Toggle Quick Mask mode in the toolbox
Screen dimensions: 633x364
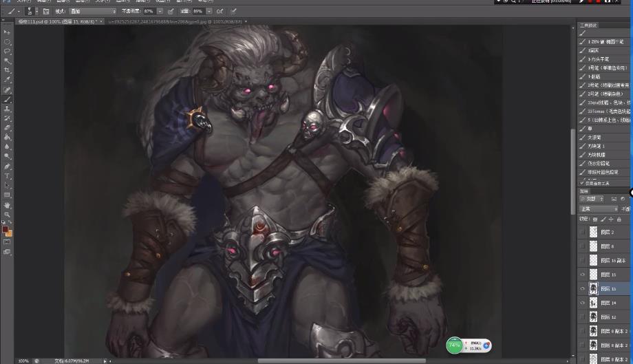[7, 242]
